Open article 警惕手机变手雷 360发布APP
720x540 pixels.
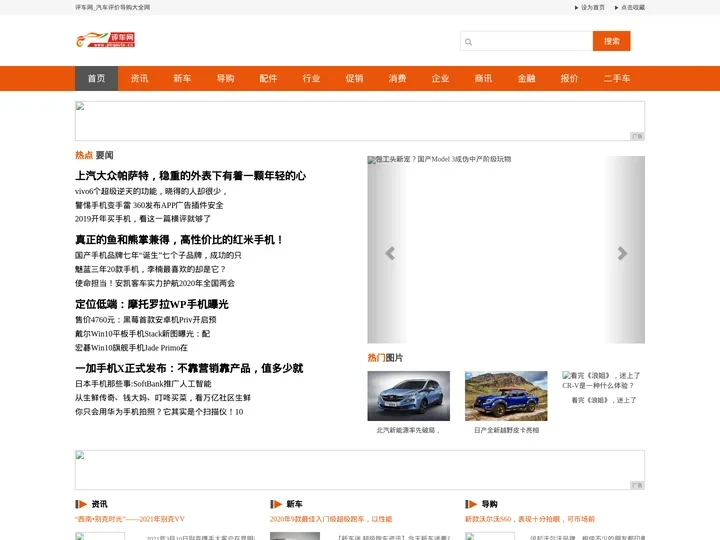(x=149, y=205)
